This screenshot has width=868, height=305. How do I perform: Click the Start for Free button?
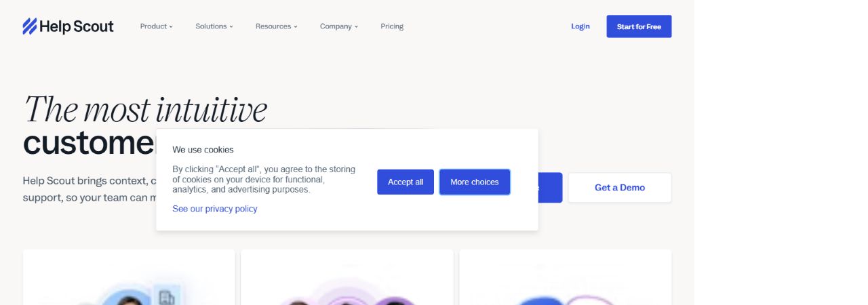click(x=639, y=26)
